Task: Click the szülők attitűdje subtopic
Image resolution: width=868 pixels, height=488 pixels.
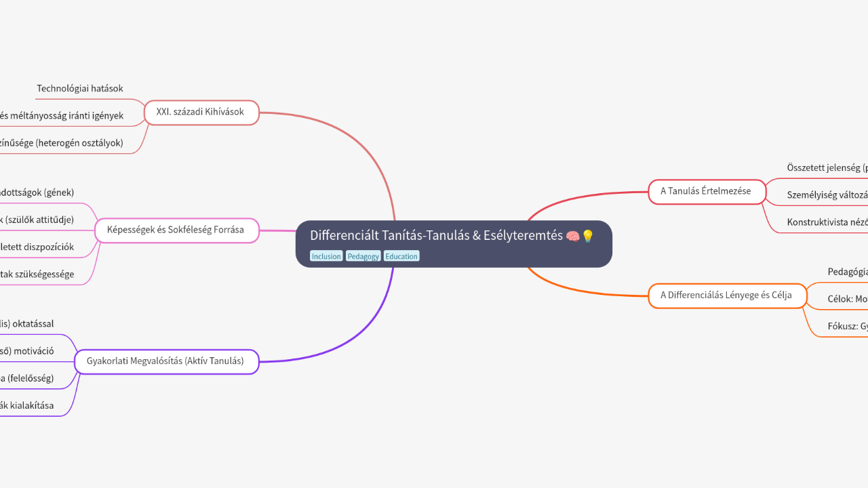Action: [37, 220]
